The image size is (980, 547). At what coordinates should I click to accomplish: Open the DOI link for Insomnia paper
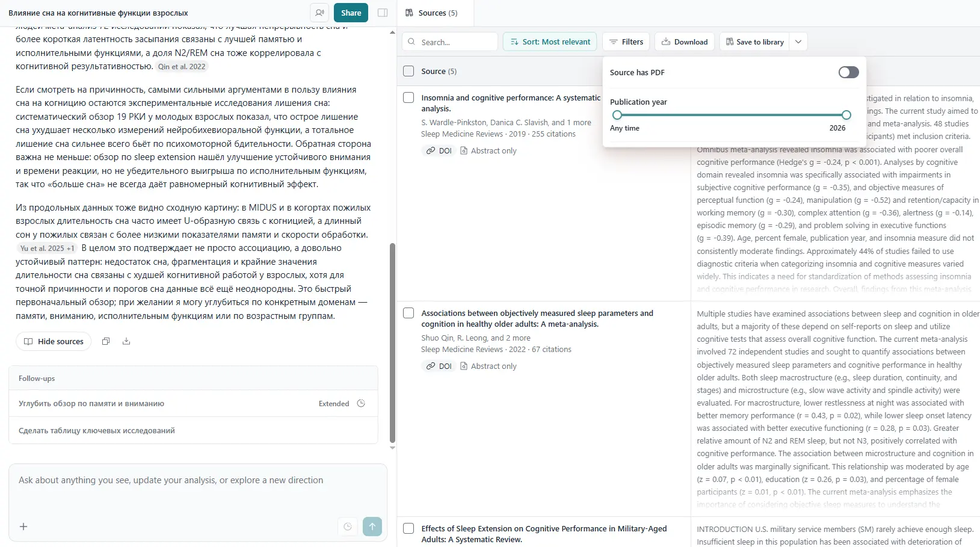439,150
